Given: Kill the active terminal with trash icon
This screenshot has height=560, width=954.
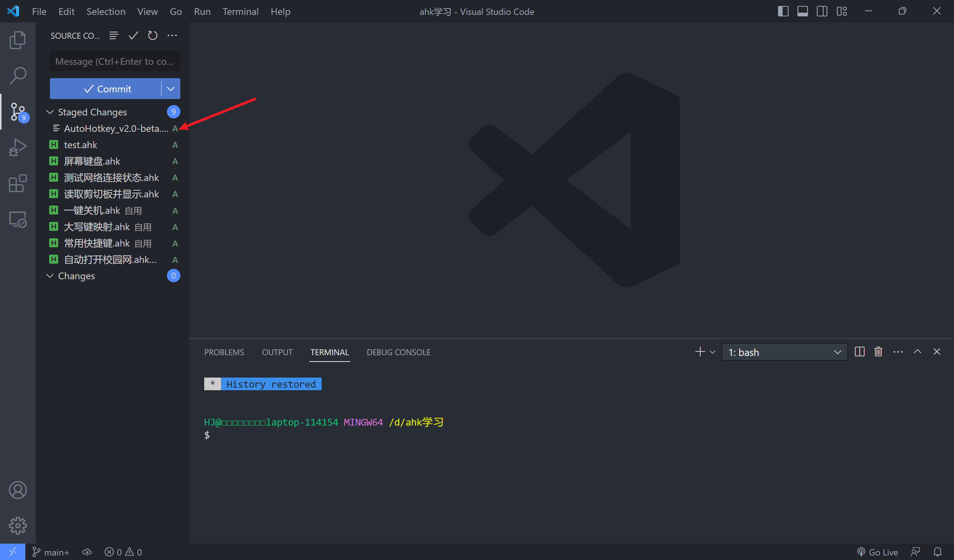Looking at the screenshot, I should (x=878, y=351).
